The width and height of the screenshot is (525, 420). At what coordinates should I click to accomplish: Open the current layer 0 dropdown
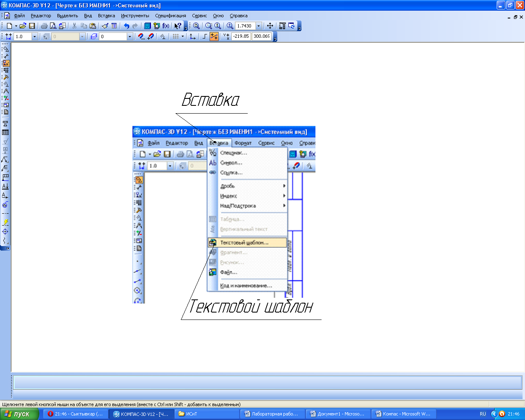(130, 37)
